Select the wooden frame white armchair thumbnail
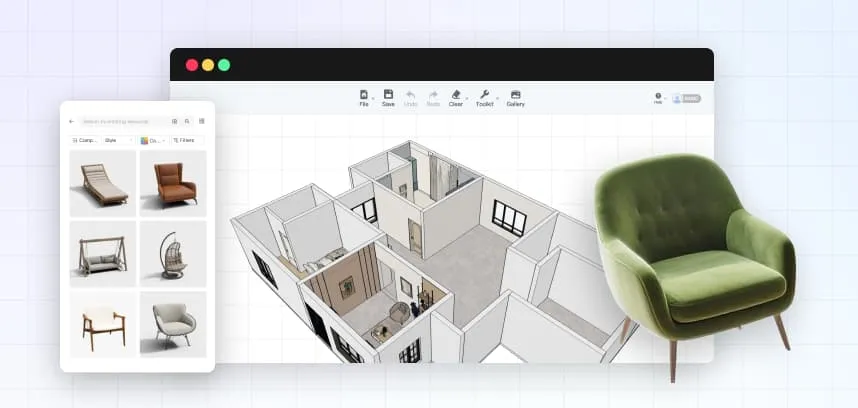Screen dimensions: 858x408 pyautogui.click(x=103, y=324)
